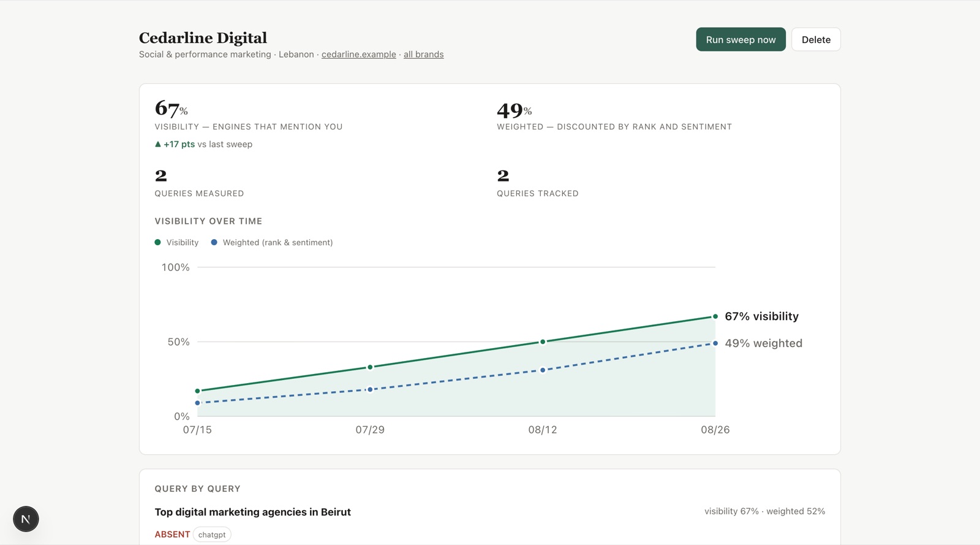
Task: Select the 07/15 visibility data point
Action: (197, 391)
